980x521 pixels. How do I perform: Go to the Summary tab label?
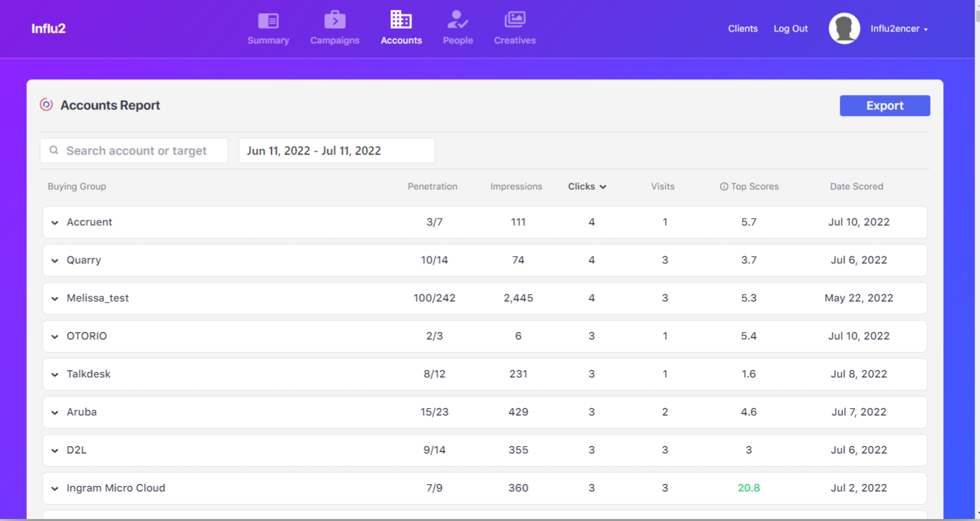(x=268, y=41)
